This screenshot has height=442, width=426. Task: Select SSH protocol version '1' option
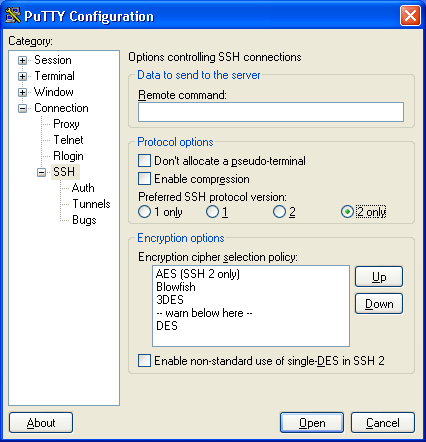pyautogui.click(x=217, y=212)
